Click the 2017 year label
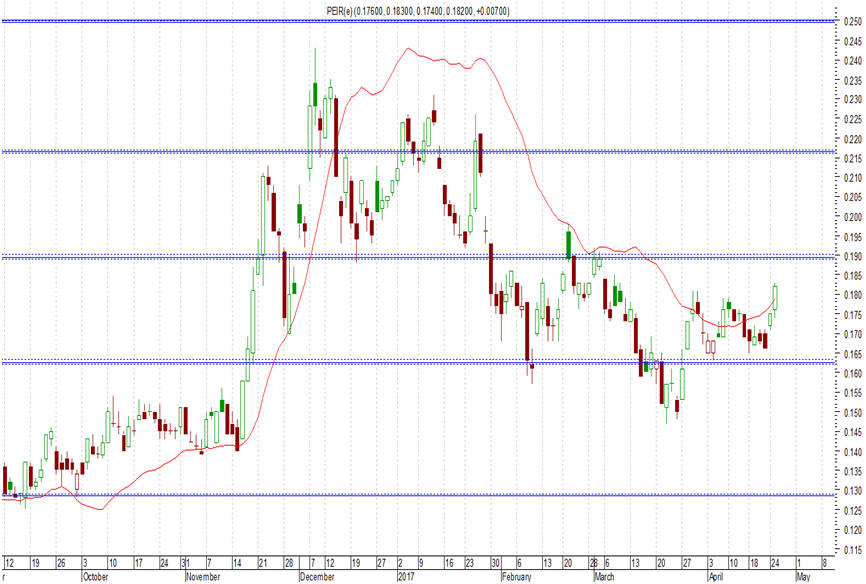866x584 pixels. 406,577
